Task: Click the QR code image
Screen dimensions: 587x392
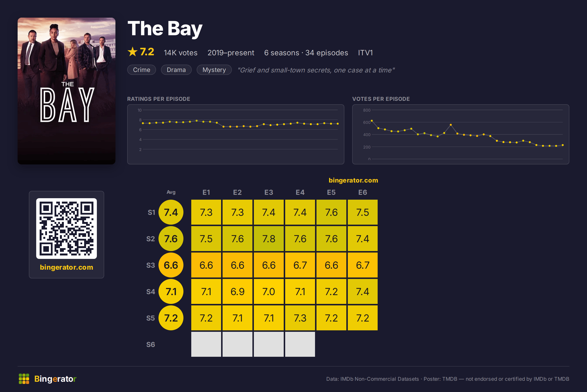Action: tap(67, 229)
